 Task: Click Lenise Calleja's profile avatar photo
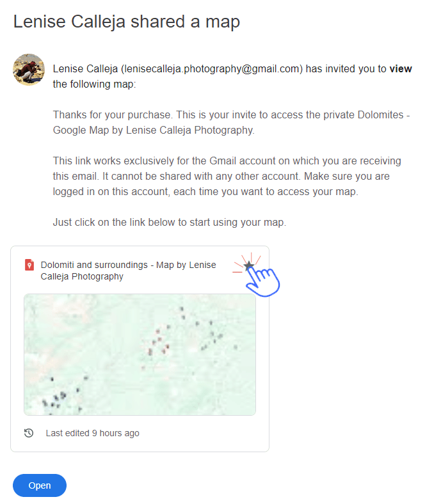tap(28, 70)
